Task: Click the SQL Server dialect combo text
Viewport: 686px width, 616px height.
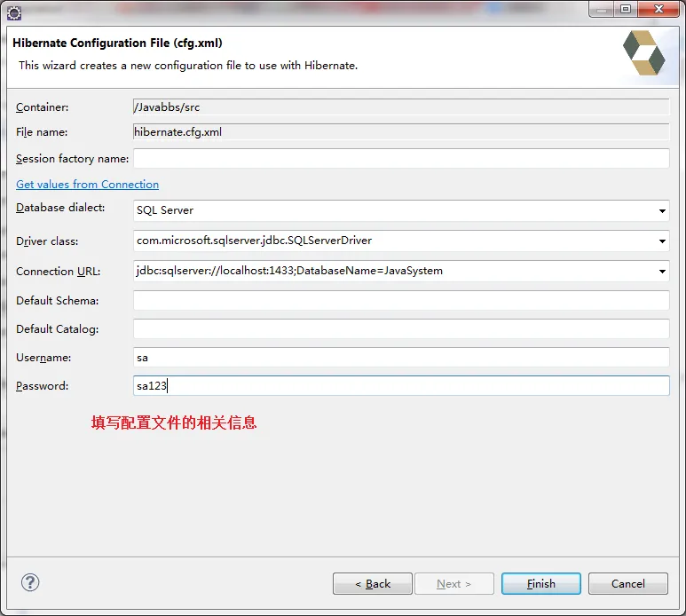Action: click(165, 210)
